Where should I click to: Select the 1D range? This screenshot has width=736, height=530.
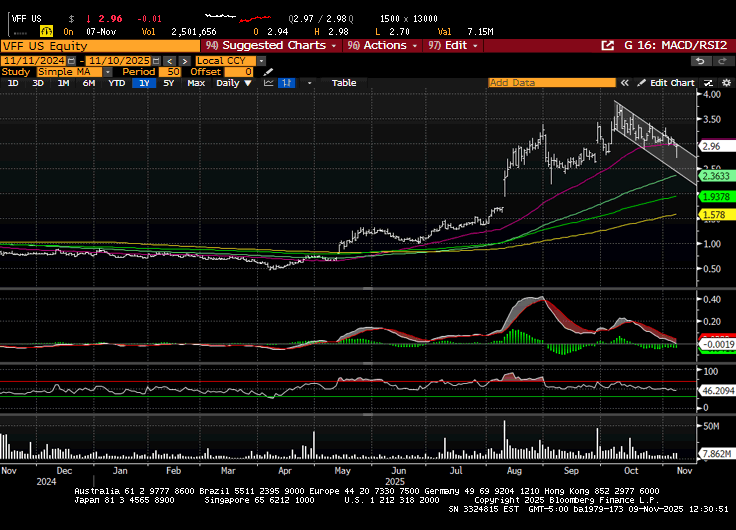pyautogui.click(x=13, y=83)
